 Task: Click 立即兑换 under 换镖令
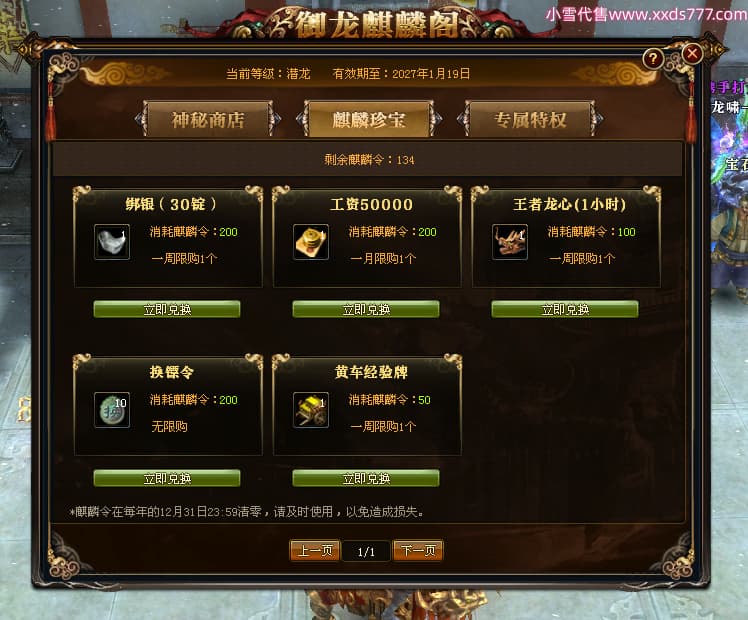167,478
